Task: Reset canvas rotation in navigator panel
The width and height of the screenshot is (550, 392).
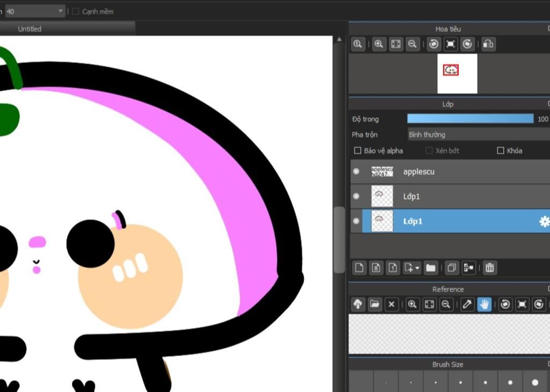Action: tap(451, 44)
